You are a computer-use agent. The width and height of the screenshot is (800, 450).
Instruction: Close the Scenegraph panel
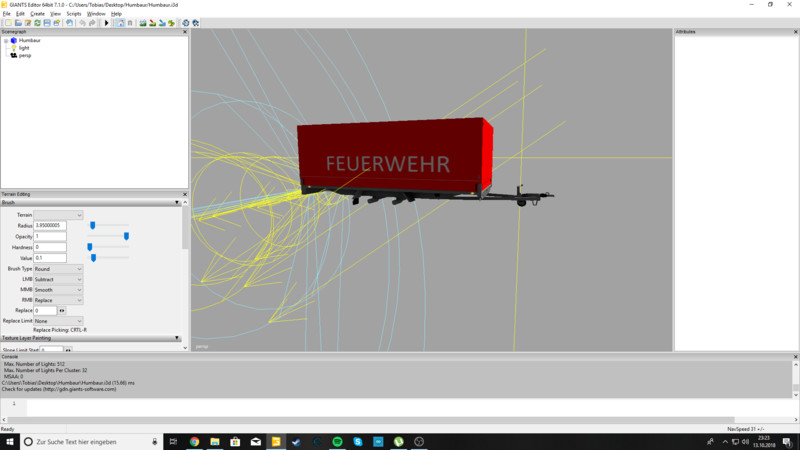click(x=185, y=32)
